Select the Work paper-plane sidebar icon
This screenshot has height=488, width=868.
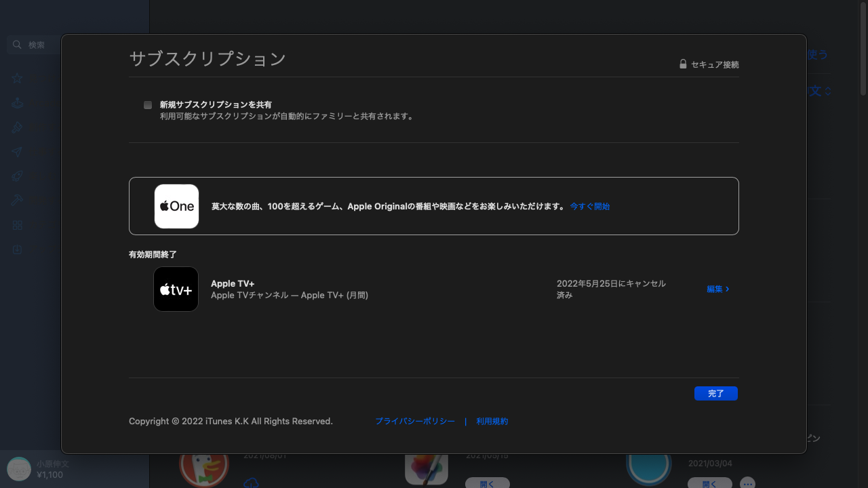click(x=18, y=152)
